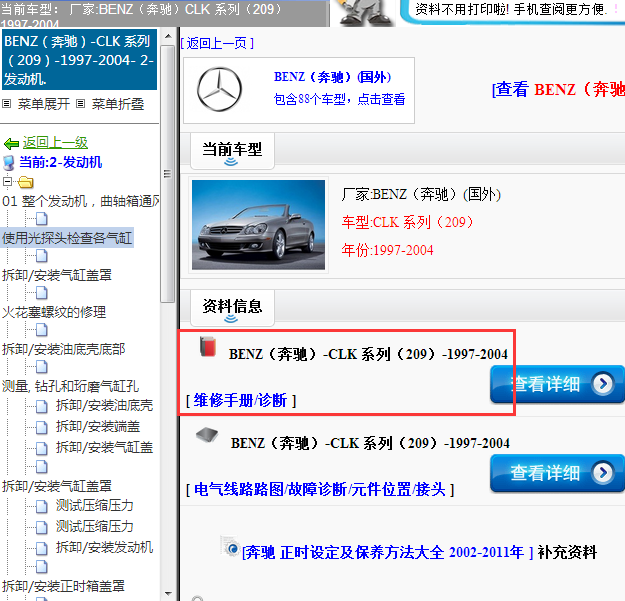
Task: Click document icon beside 拆卸/安装发动机
Action: click(41, 548)
